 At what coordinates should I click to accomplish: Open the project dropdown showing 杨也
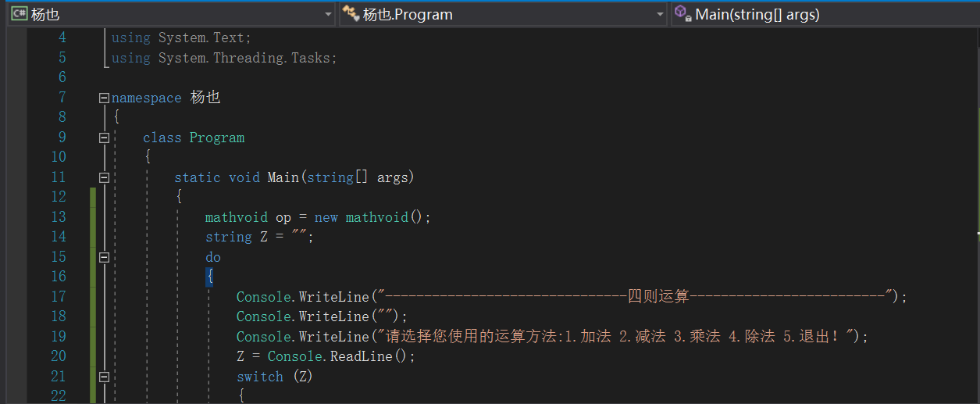tap(171, 14)
